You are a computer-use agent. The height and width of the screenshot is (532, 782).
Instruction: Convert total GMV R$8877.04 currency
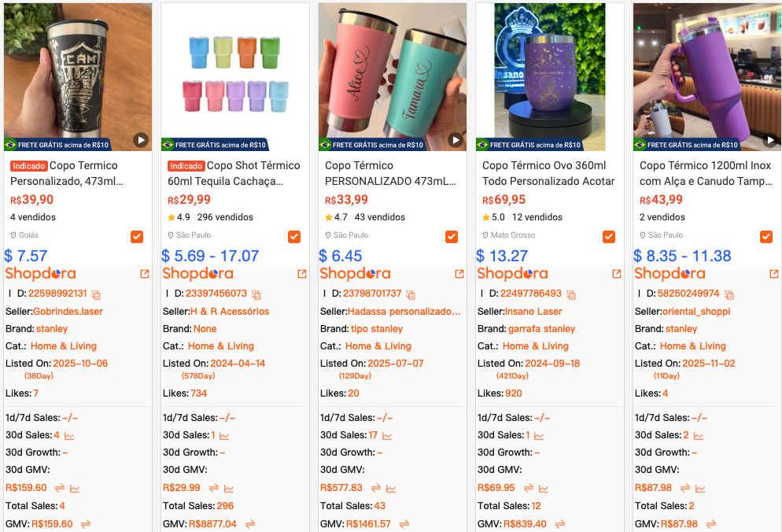click(250, 523)
